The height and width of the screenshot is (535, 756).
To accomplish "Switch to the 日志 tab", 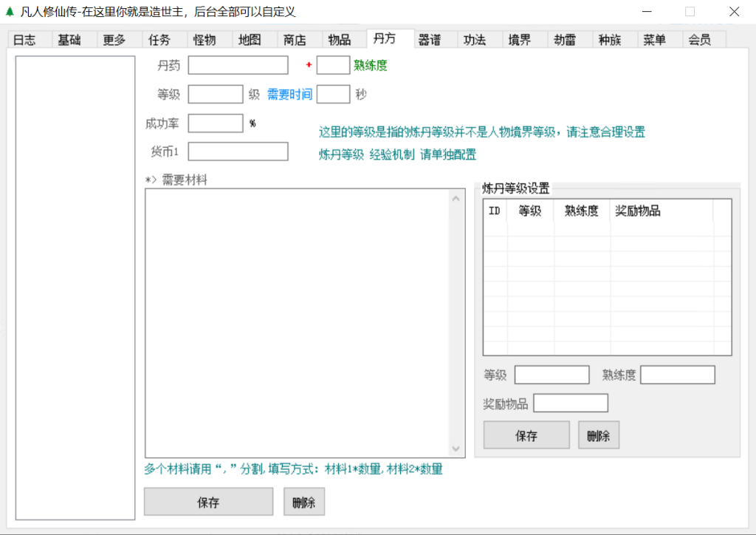I will pos(25,40).
